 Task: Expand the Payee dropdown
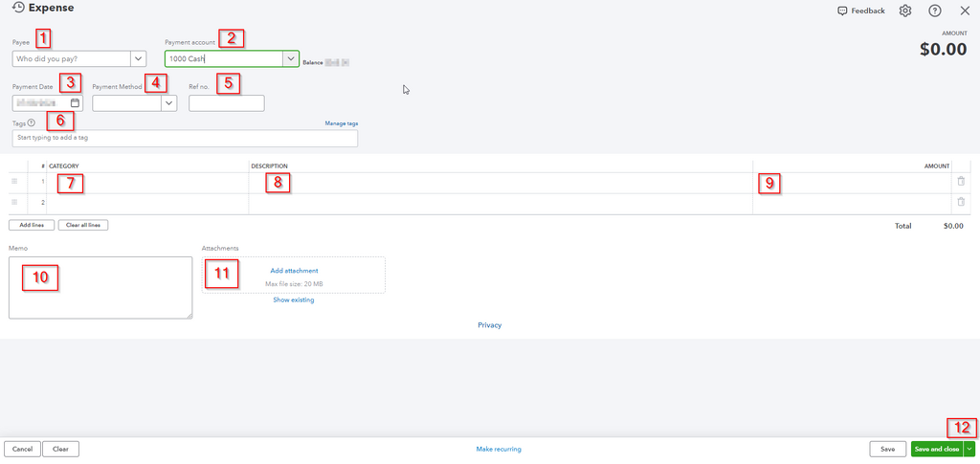(138, 58)
